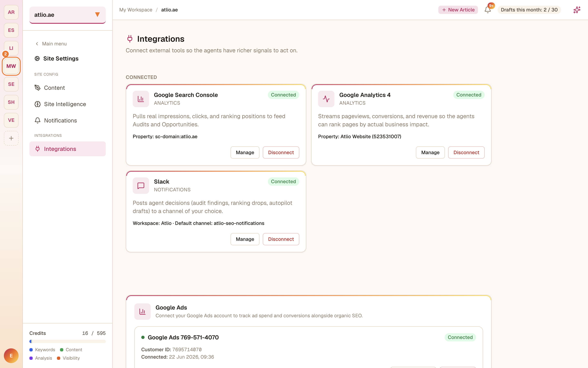The height and width of the screenshot is (368, 588).
Task: Click the Site Settings gear icon
Action: (x=37, y=58)
